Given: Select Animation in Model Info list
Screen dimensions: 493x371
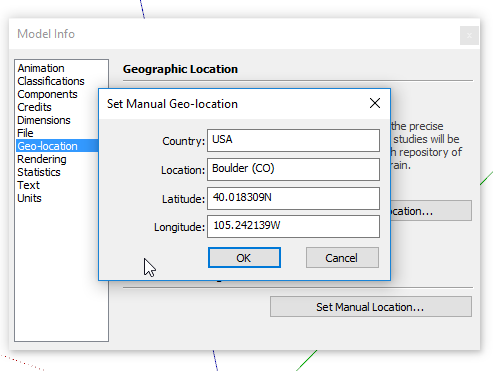Looking at the screenshot, I should [41, 68].
